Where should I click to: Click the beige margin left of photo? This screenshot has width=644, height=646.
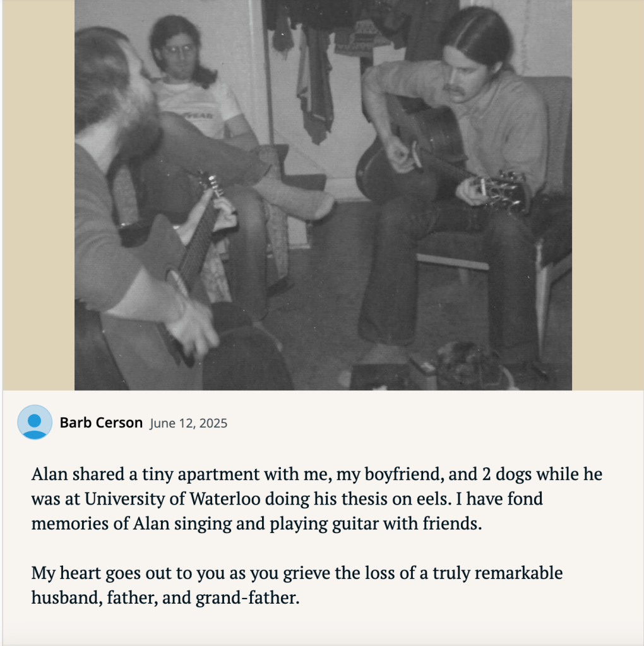pyautogui.click(x=38, y=189)
